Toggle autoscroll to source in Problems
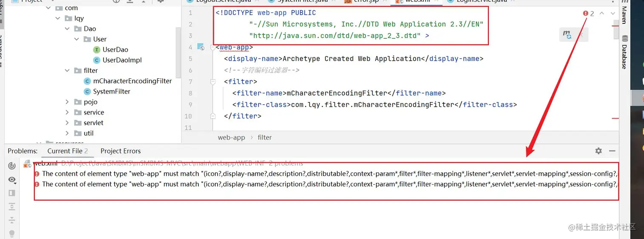Image resolution: width=644 pixels, height=239 pixels. coord(12,166)
